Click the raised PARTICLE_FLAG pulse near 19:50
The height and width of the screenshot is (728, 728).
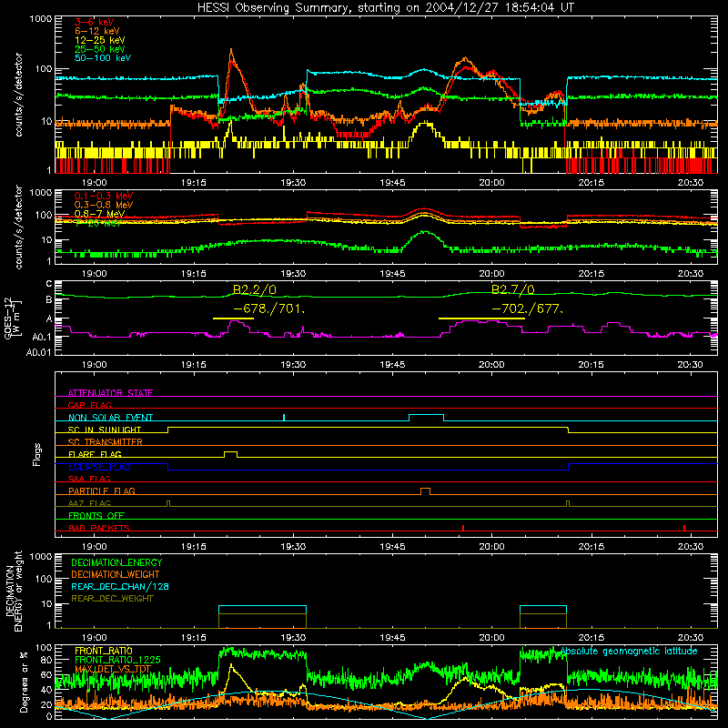point(425,491)
